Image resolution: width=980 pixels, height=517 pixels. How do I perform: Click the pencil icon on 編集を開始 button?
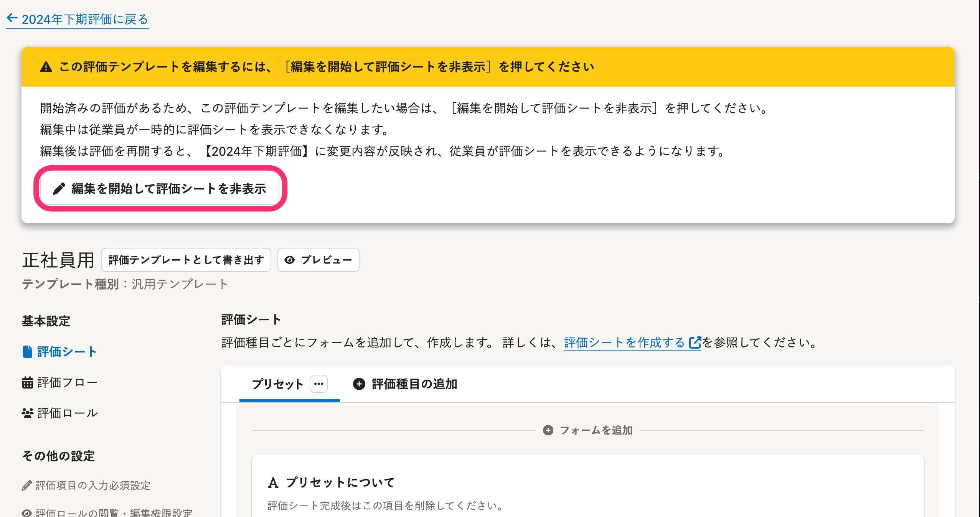tap(59, 189)
